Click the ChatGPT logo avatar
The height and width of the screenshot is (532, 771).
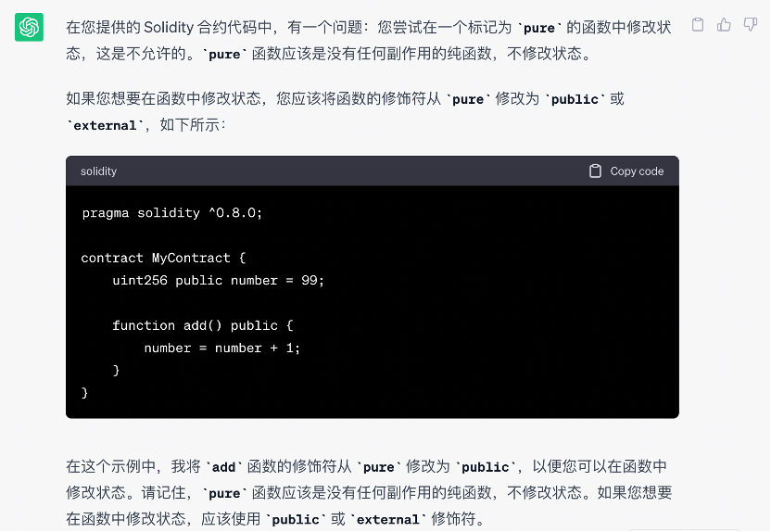29,28
